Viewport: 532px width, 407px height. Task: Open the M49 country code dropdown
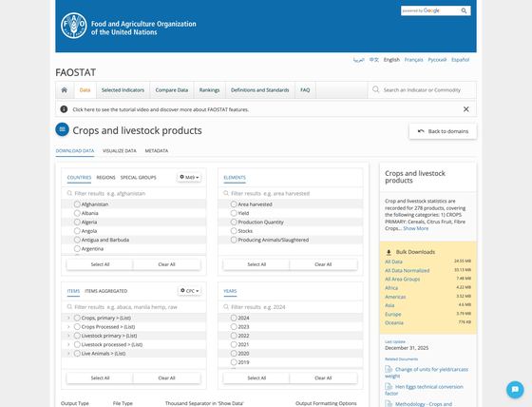189,177
